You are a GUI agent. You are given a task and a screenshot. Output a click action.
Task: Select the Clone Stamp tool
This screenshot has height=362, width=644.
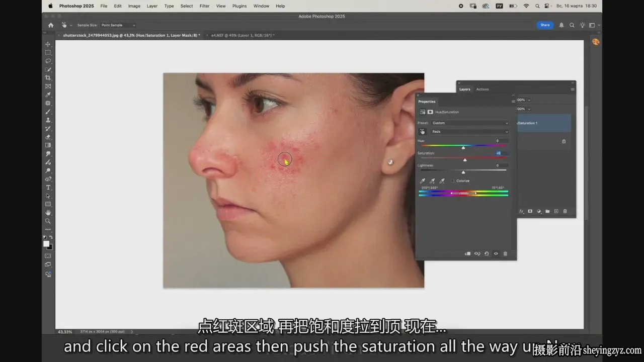point(48,120)
